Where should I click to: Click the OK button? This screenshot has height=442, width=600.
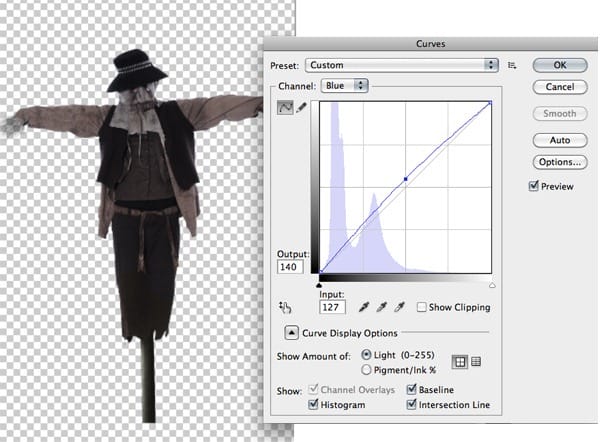coord(559,65)
